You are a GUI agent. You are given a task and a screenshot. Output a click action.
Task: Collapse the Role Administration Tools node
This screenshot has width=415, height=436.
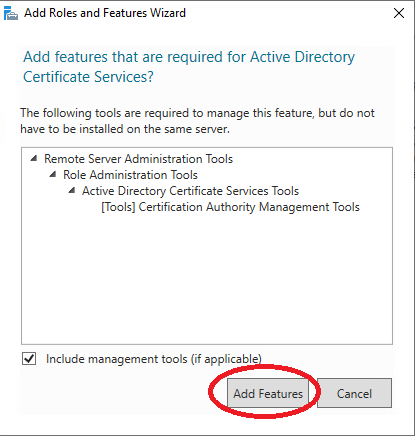point(53,174)
